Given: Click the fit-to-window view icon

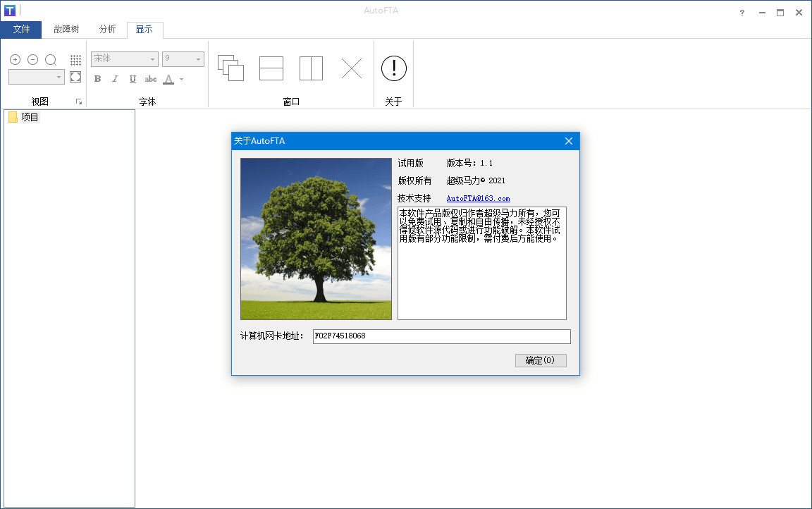Looking at the screenshot, I should (x=75, y=77).
